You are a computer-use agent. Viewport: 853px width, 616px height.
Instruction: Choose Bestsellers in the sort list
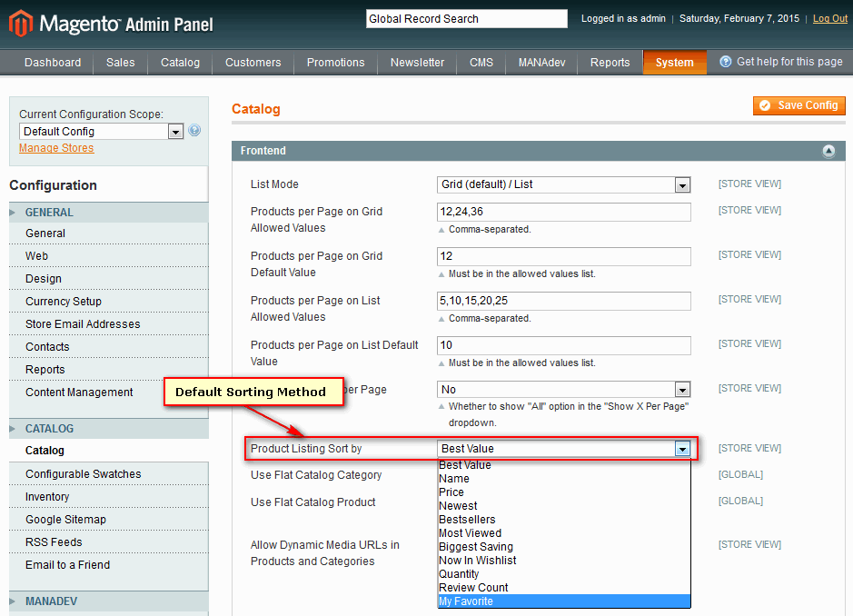point(468,520)
